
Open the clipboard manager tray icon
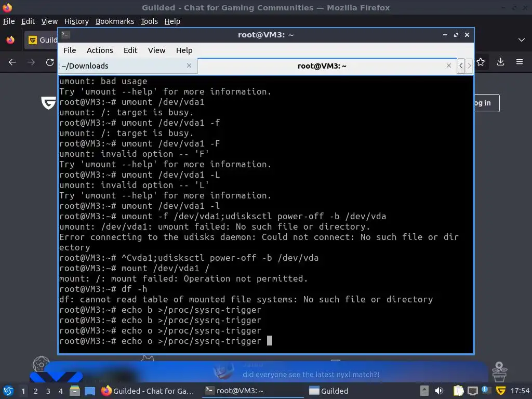pos(458,391)
